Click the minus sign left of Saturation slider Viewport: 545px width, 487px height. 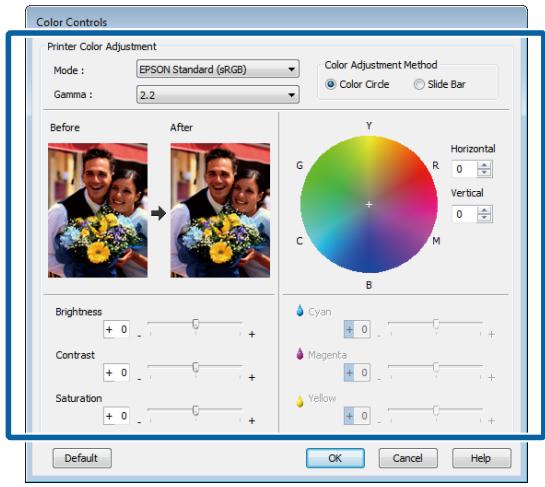coord(139,422)
